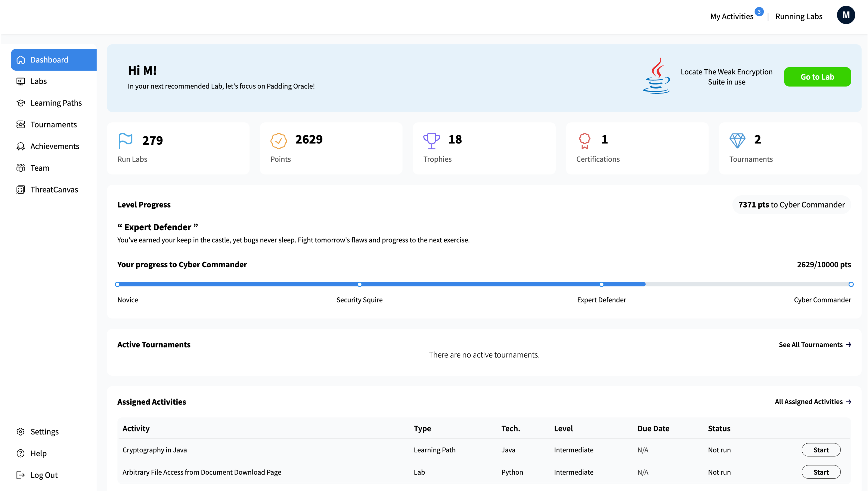
Task: Click the Cyber Commander progress marker
Action: [851, 285]
